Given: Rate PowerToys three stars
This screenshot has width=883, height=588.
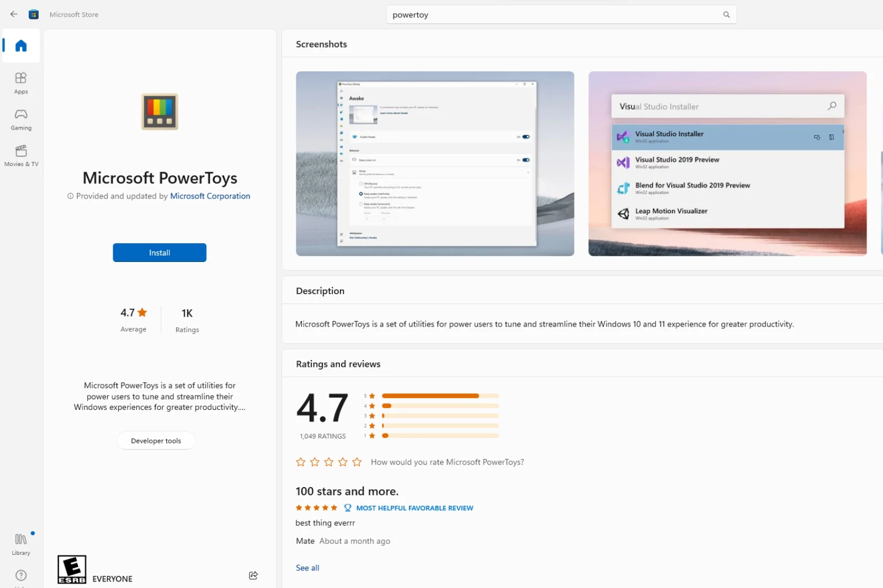Looking at the screenshot, I should point(329,462).
